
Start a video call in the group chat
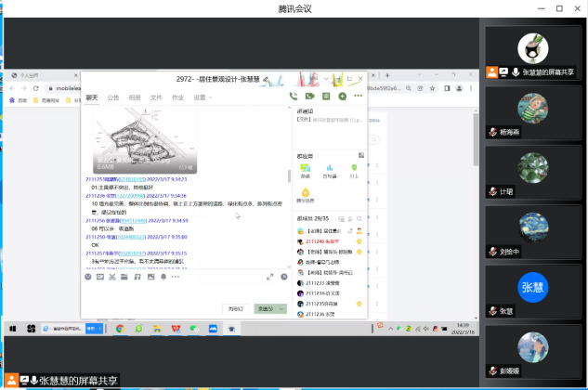[x=310, y=96]
